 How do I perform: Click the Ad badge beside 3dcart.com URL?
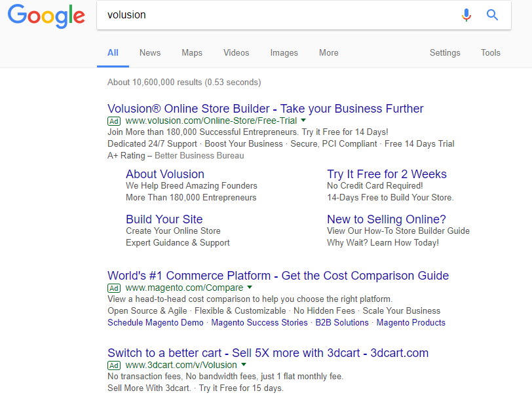coord(114,365)
